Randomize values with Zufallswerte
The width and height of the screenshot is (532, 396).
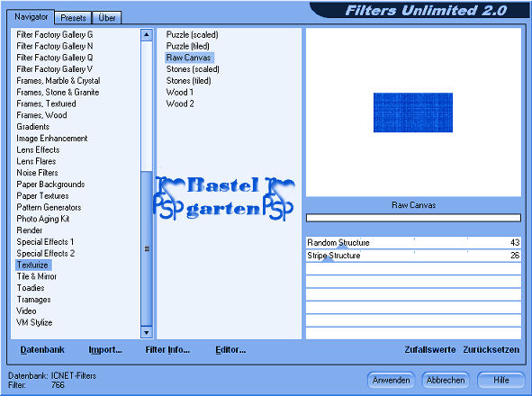[430, 350]
